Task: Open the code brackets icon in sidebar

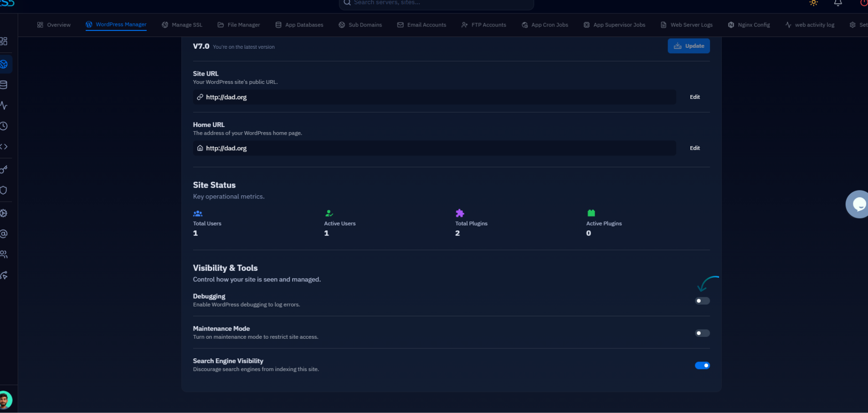Action: (4, 147)
